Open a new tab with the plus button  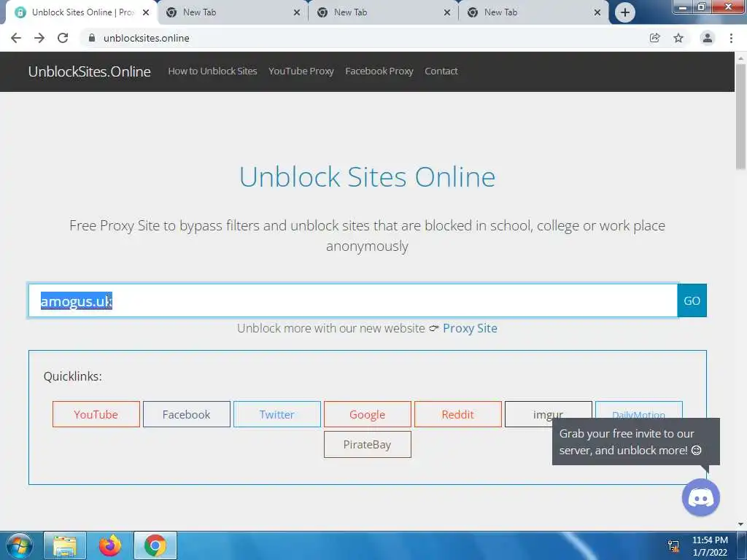click(x=624, y=12)
